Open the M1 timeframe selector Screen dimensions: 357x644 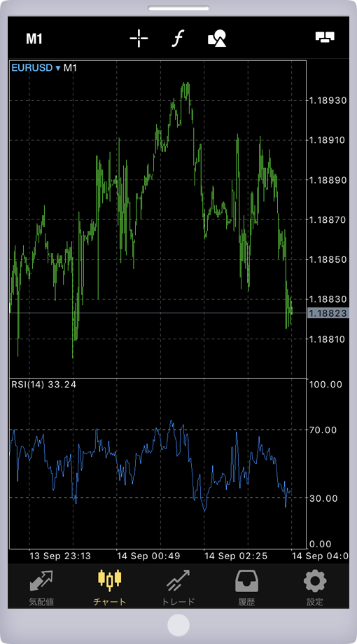click(34, 39)
